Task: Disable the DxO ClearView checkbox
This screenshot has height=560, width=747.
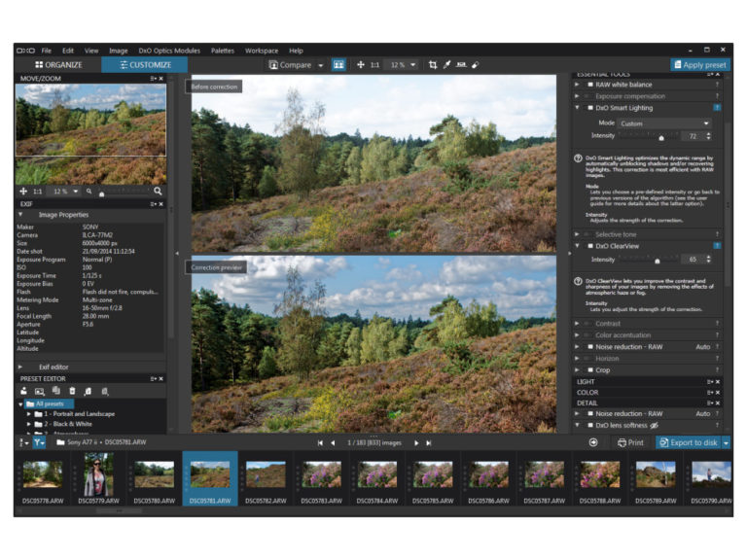Action: click(x=590, y=246)
